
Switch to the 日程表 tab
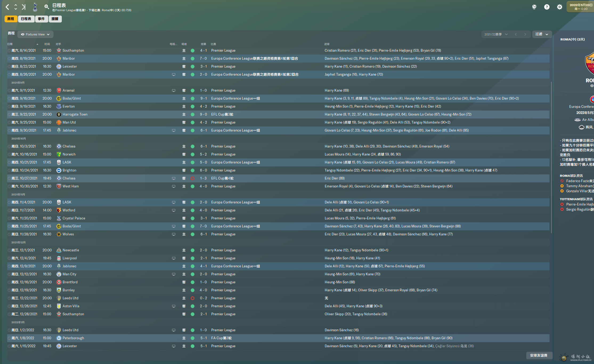click(26, 19)
